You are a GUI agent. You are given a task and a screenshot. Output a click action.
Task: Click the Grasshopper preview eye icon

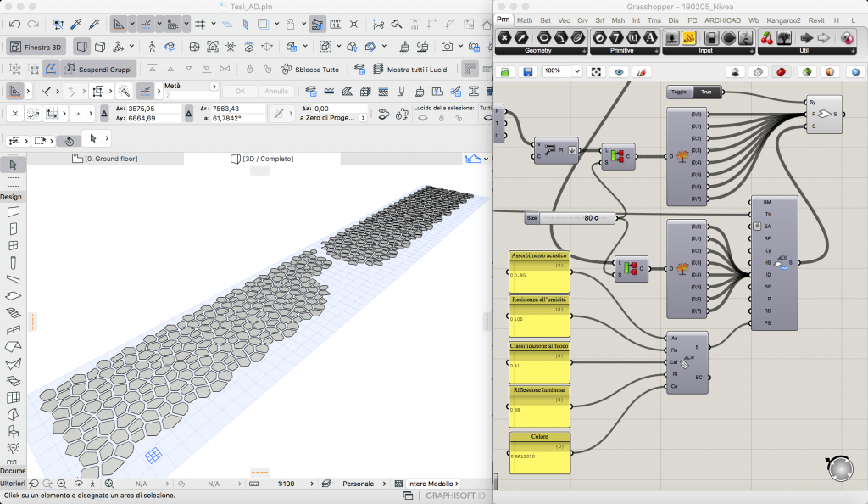(x=619, y=72)
